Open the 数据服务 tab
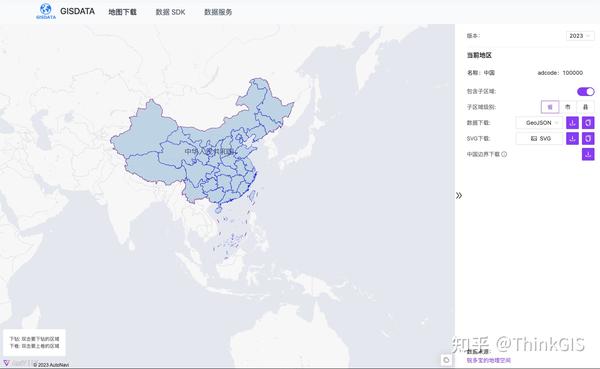 click(218, 12)
